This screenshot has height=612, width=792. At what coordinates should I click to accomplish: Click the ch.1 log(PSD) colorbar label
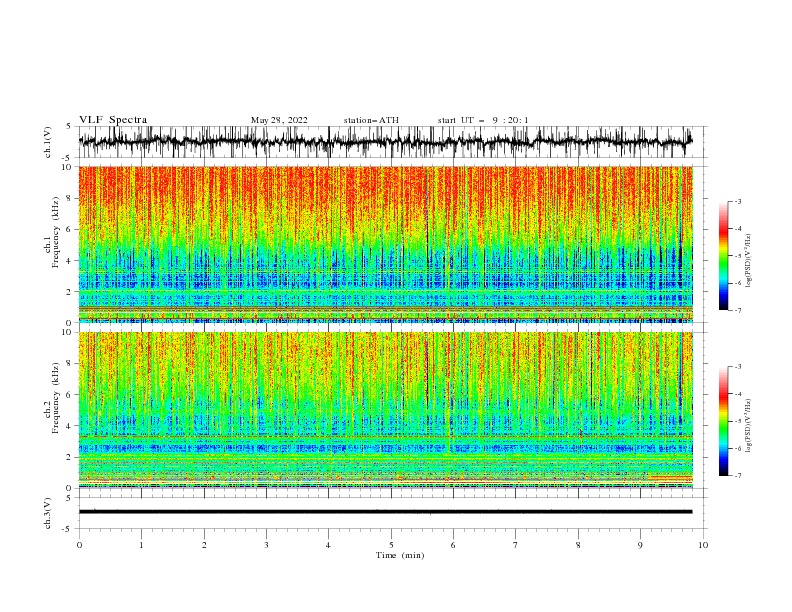coord(749,261)
